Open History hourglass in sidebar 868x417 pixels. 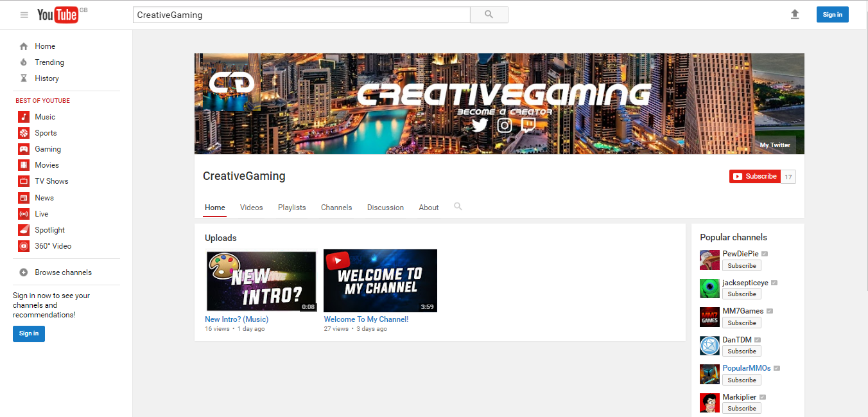point(24,78)
